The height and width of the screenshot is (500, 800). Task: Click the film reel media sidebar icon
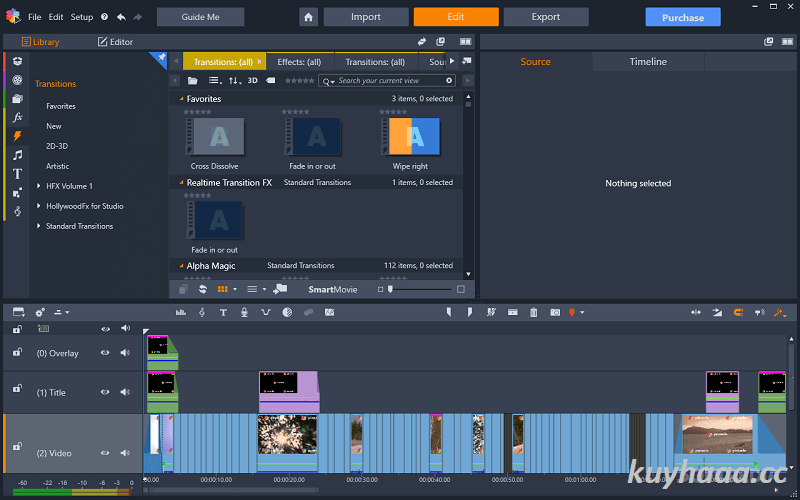(x=17, y=80)
